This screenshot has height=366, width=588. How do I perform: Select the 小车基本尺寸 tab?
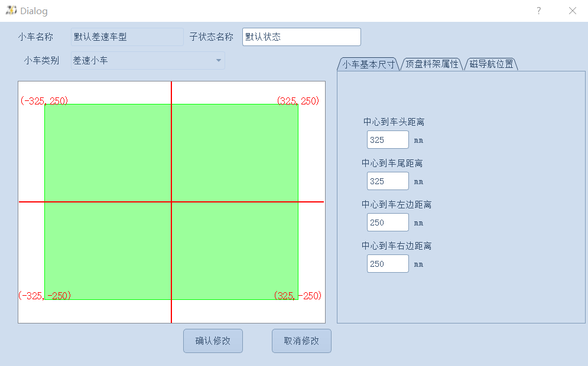[x=367, y=64]
